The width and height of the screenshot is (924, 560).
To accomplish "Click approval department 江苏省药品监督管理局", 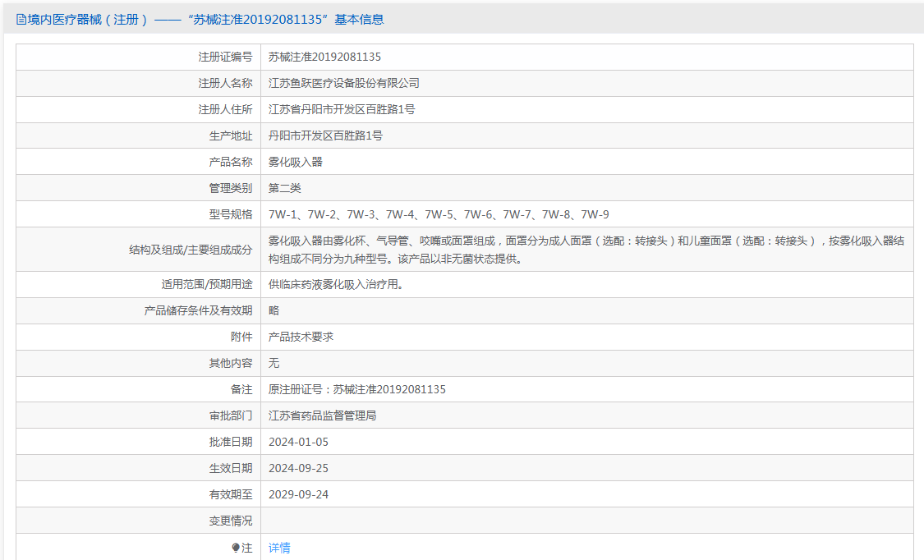I will (322, 415).
